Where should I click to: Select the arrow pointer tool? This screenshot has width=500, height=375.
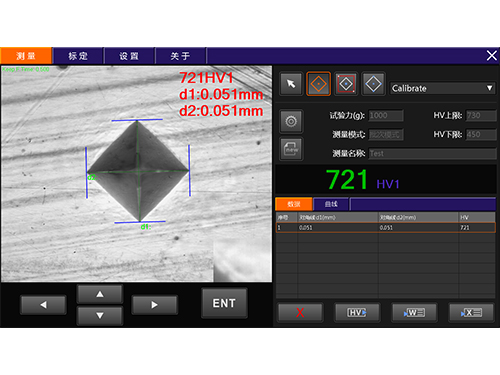pyautogui.click(x=291, y=84)
